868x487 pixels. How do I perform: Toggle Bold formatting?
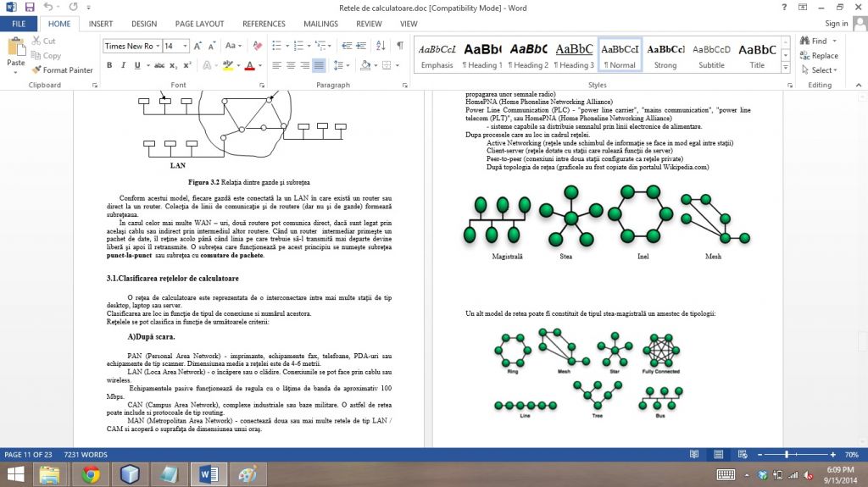point(110,65)
